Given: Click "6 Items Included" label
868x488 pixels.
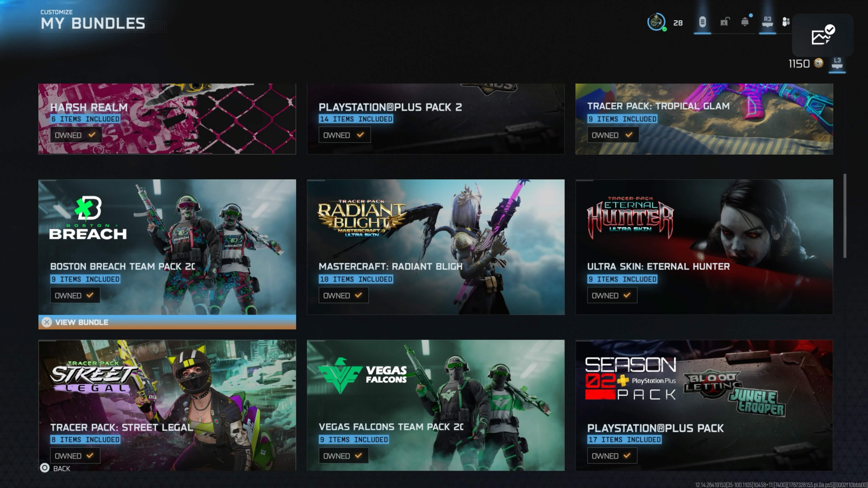Looking at the screenshot, I should pos(85,119).
